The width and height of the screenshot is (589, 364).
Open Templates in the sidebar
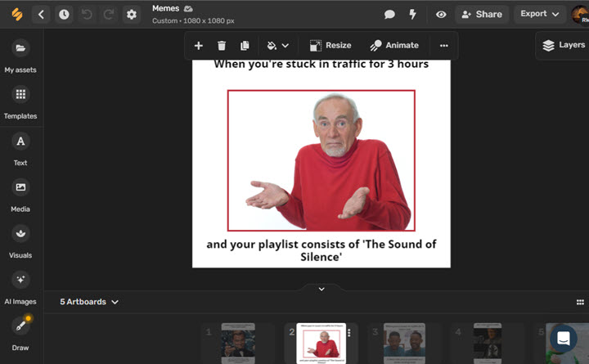pos(20,102)
